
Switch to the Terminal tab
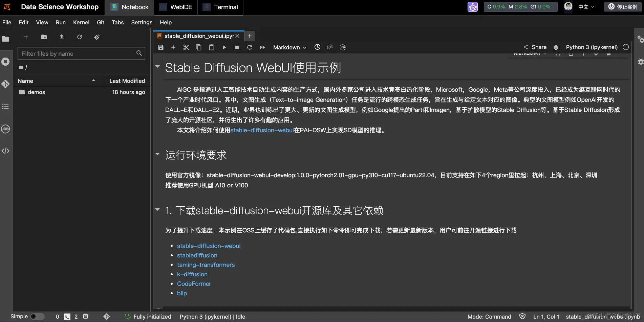click(221, 7)
